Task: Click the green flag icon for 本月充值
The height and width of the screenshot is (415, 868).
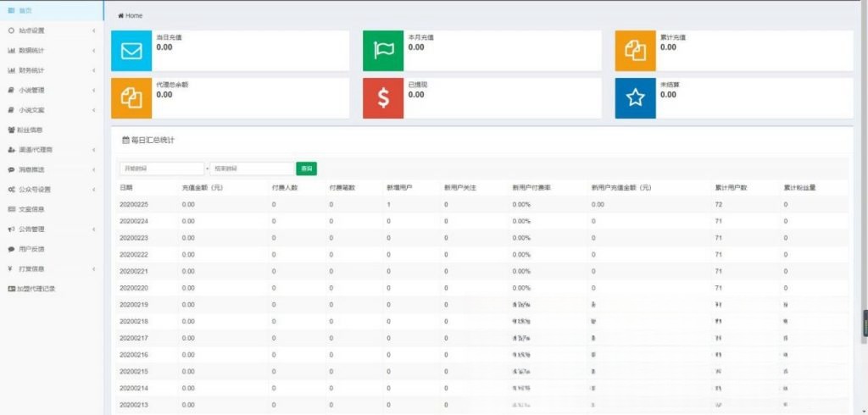Action: (x=383, y=51)
